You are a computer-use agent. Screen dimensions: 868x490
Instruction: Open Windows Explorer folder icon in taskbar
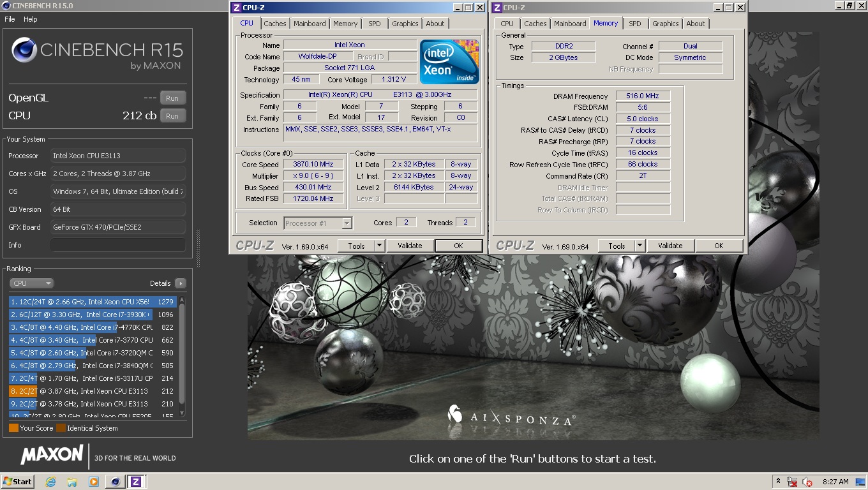[72, 482]
